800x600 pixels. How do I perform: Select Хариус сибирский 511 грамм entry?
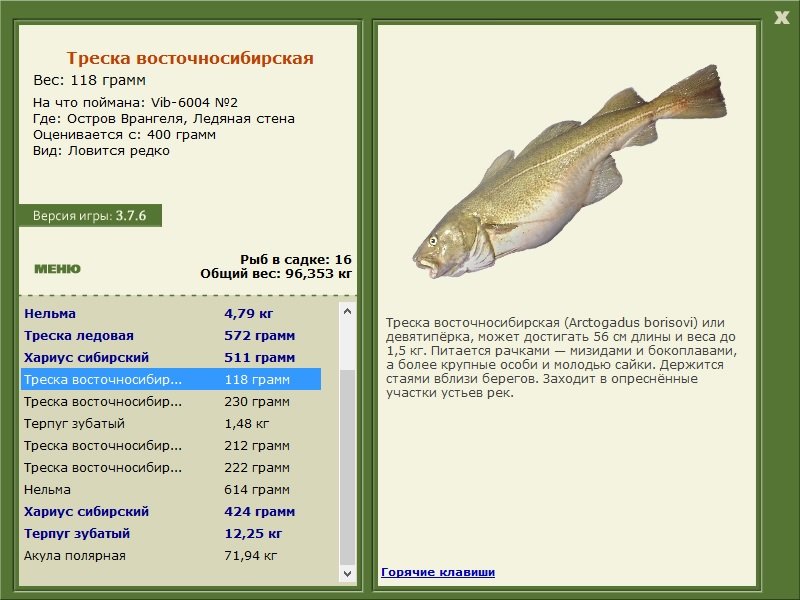[170, 357]
